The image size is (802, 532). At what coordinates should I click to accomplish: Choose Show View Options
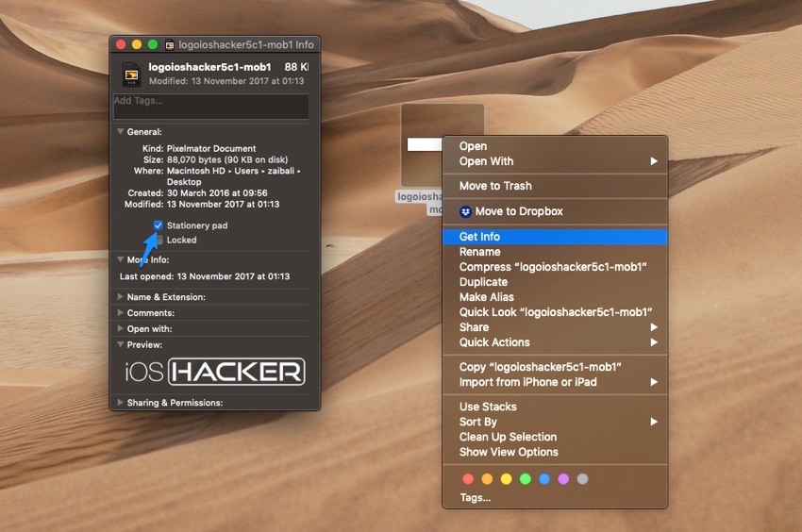[555, 452]
